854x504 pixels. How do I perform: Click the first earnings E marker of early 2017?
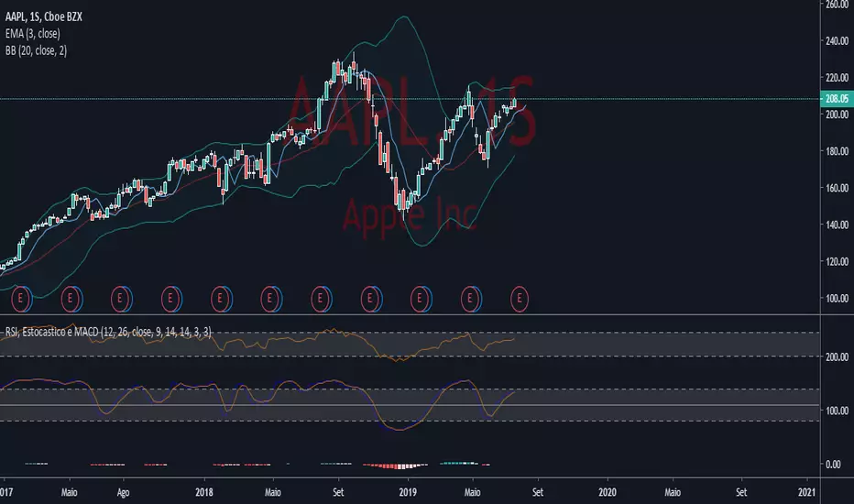(x=21, y=299)
